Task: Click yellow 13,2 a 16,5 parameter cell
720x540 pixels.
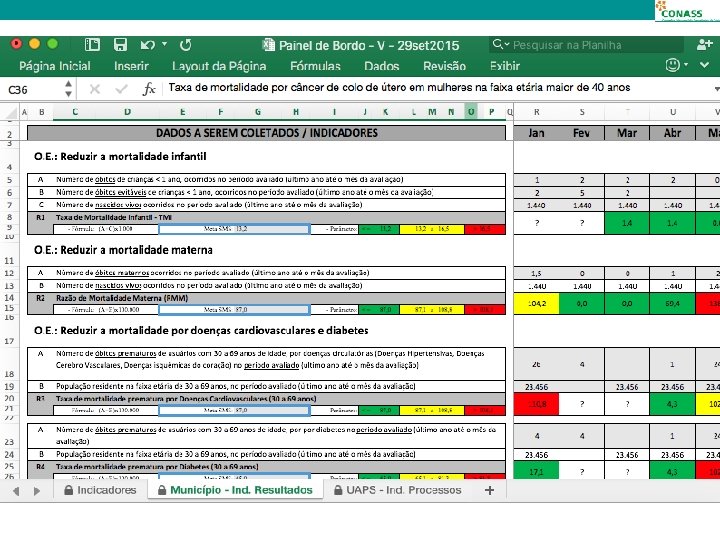Action: coord(432,229)
